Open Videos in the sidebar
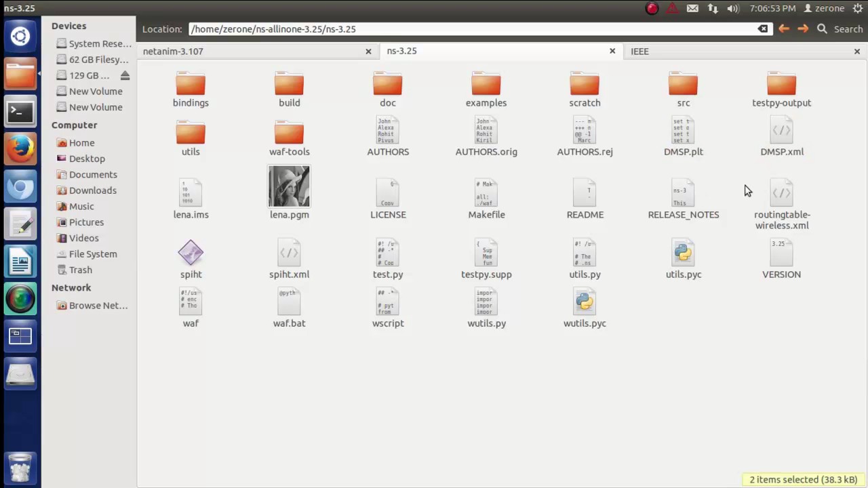 click(x=83, y=238)
